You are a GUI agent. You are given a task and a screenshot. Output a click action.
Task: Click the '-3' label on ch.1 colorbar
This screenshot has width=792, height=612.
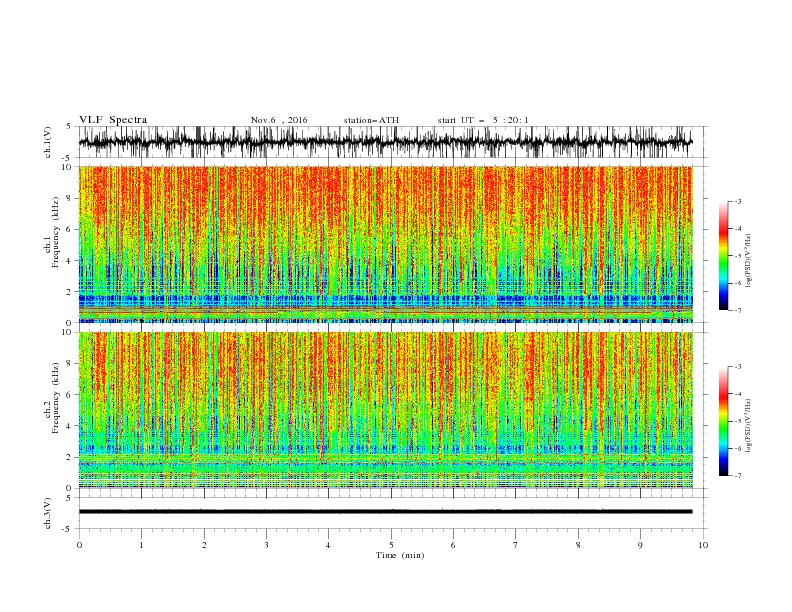click(737, 201)
